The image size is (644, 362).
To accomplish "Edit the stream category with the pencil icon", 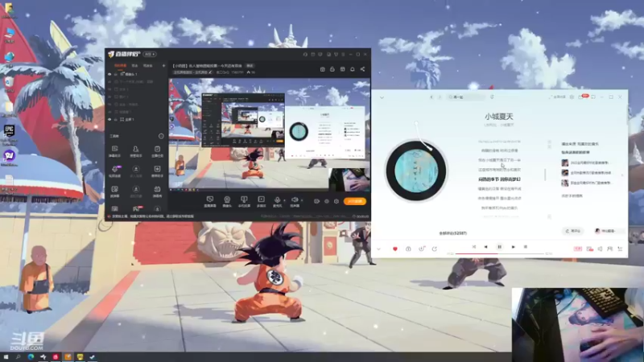I will point(211,72).
